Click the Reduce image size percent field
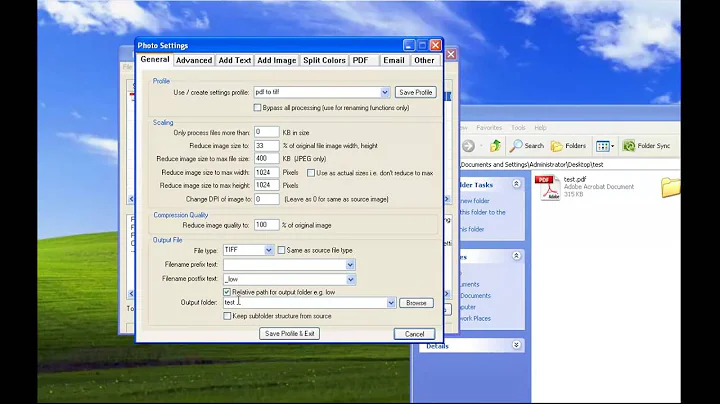The width and height of the screenshot is (720, 404). pos(266,146)
